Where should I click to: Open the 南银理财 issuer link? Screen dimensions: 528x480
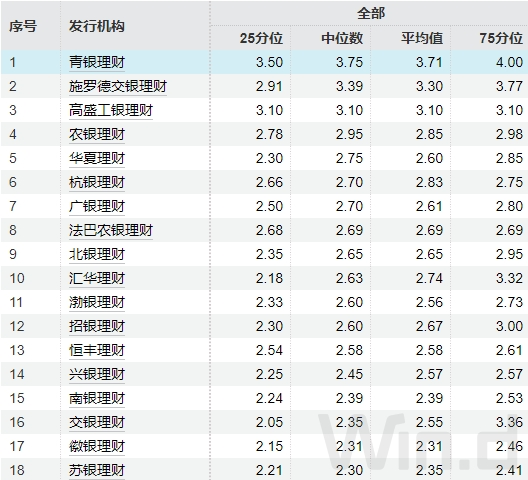(97, 398)
